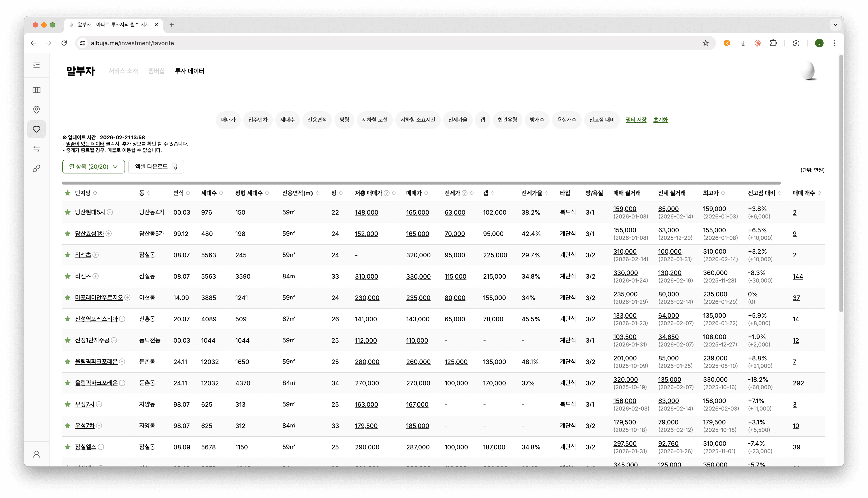The height and width of the screenshot is (498, 868).
Task: Click the help icon next to 저층 매매가
Action: [387, 193]
